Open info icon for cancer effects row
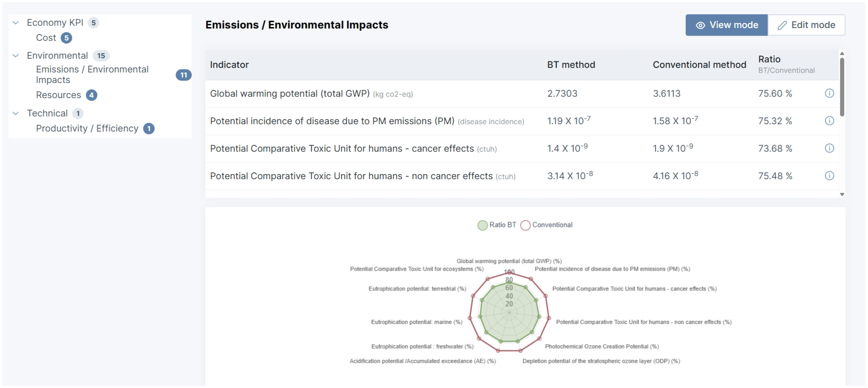 coord(829,148)
